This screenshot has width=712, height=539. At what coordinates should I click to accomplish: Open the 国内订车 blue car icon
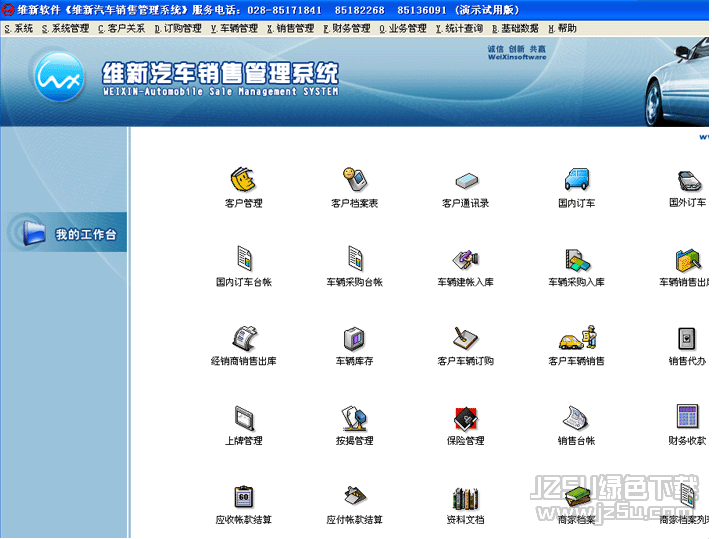(x=577, y=179)
